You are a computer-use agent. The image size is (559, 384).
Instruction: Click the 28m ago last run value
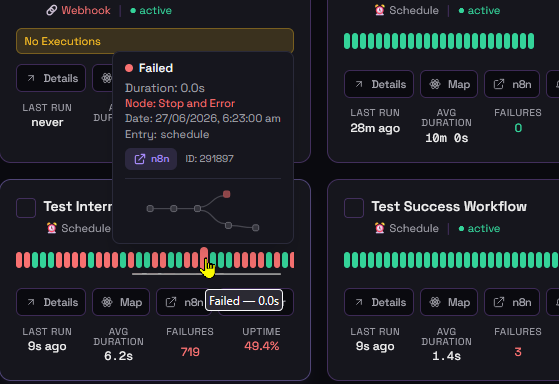(375, 128)
